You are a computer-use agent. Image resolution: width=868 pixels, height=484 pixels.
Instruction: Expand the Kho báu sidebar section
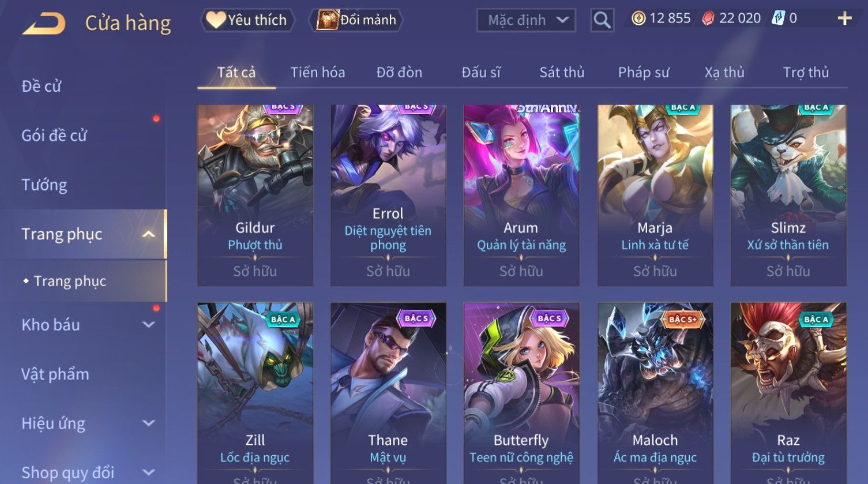tap(148, 325)
